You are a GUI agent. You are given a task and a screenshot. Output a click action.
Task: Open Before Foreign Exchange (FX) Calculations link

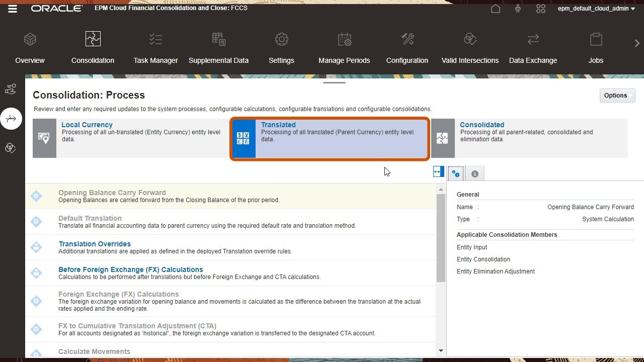(x=131, y=269)
